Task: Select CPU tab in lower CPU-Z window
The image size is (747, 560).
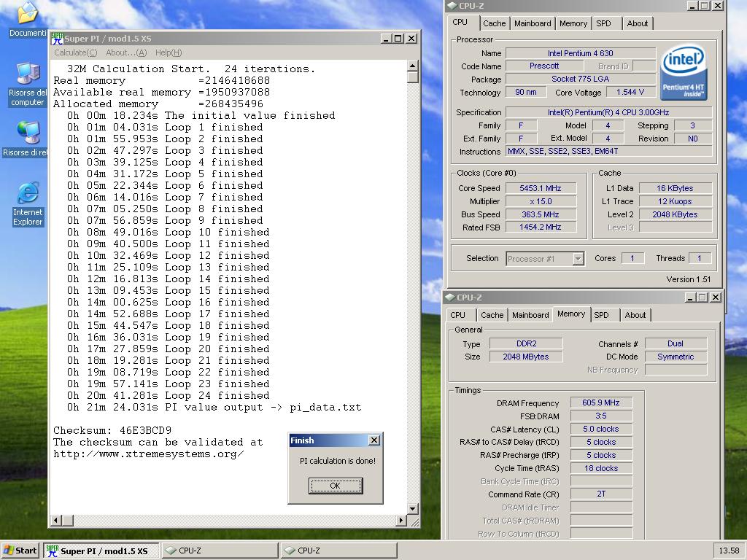Action: click(458, 315)
